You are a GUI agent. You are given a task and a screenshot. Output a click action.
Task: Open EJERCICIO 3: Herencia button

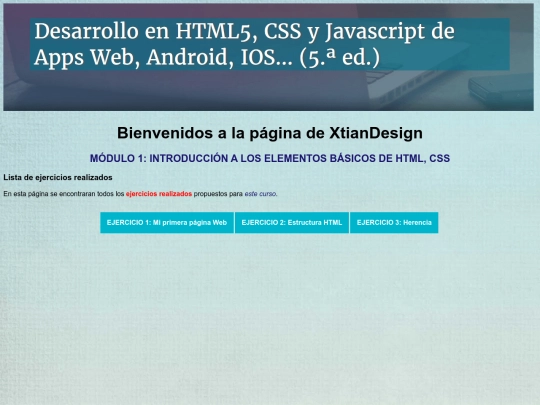[x=394, y=222]
